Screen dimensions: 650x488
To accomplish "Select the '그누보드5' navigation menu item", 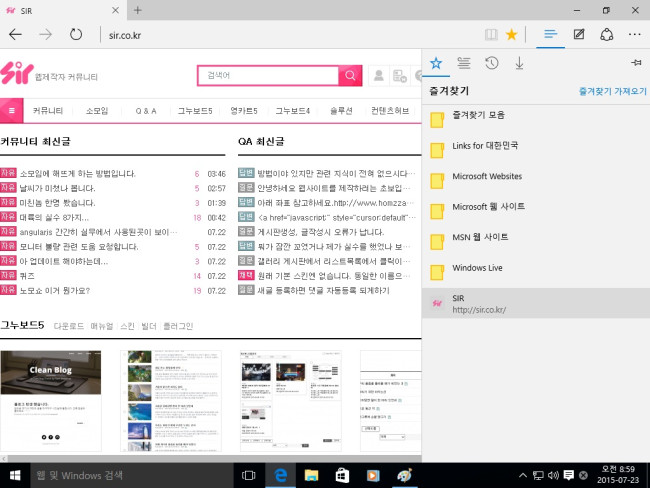I will coord(195,110).
